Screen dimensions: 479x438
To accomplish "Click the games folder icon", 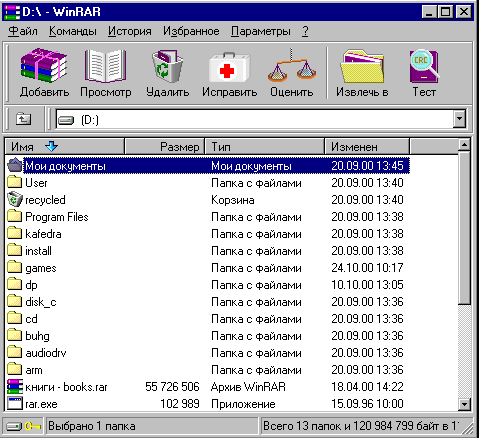I will [x=14, y=267].
